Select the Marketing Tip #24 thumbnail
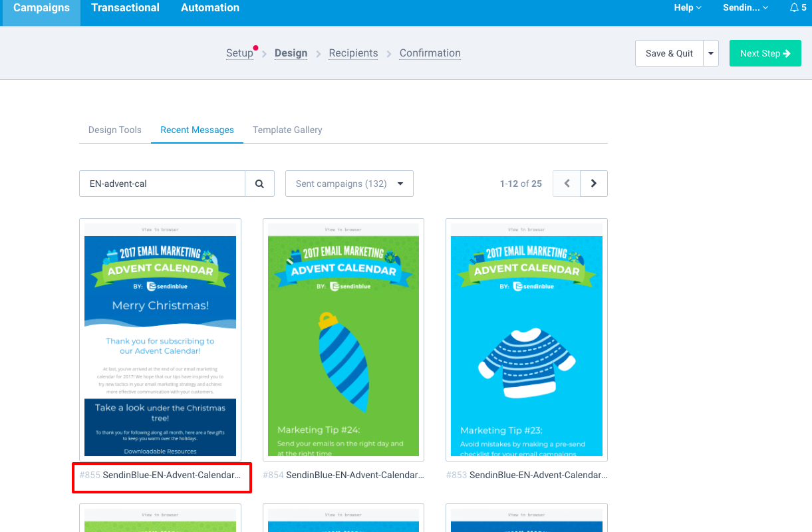 pyautogui.click(x=343, y=340)
